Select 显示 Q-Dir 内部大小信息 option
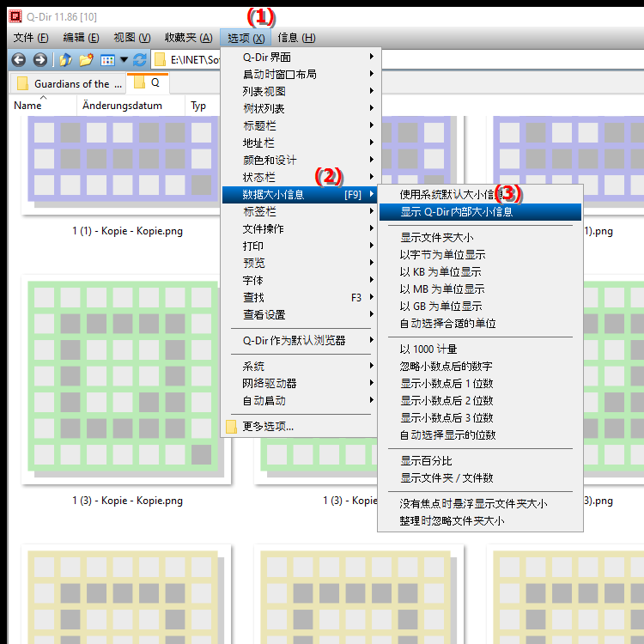 point(480,212)
